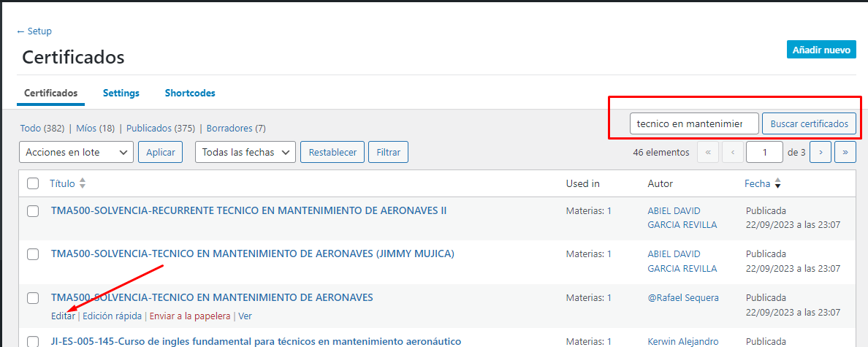Sort by Fecha using sort arrows

pos(778,183)
